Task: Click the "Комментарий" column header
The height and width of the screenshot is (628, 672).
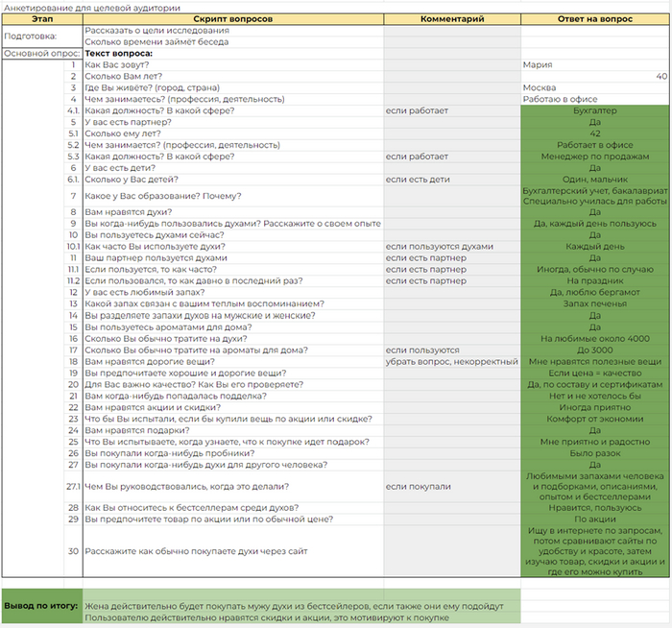Action: [452, 19]
